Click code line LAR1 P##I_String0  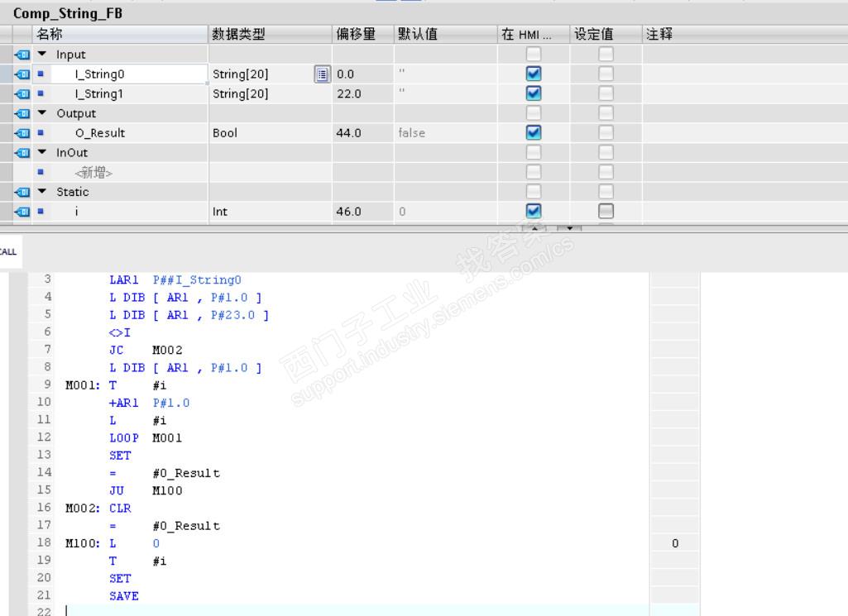[x=175, y=280]
